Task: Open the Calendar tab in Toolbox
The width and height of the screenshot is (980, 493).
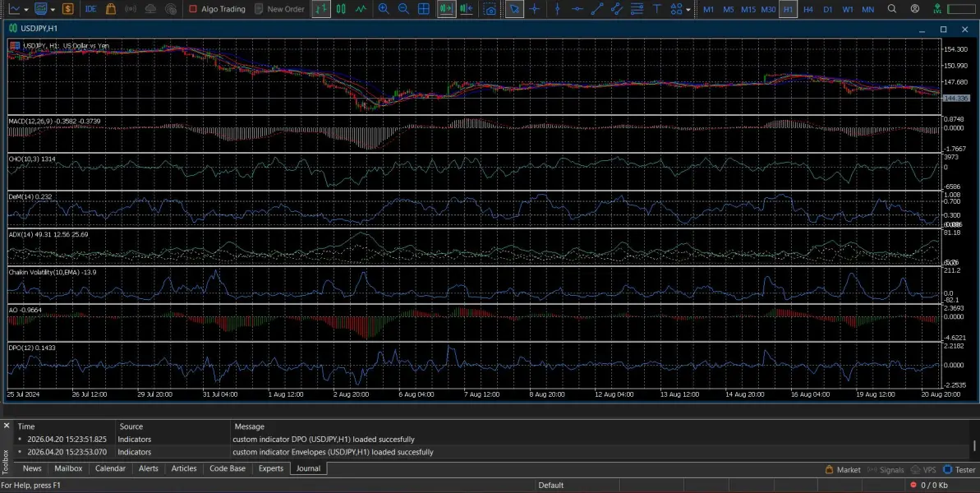Action: tap(110, 468)
